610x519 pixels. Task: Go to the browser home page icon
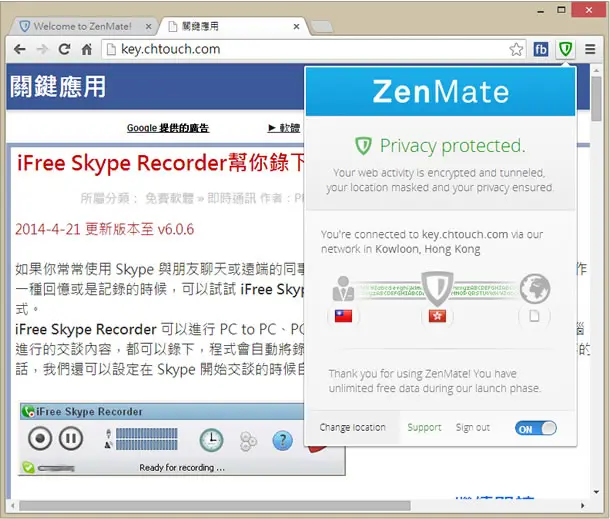pos(86,49)
